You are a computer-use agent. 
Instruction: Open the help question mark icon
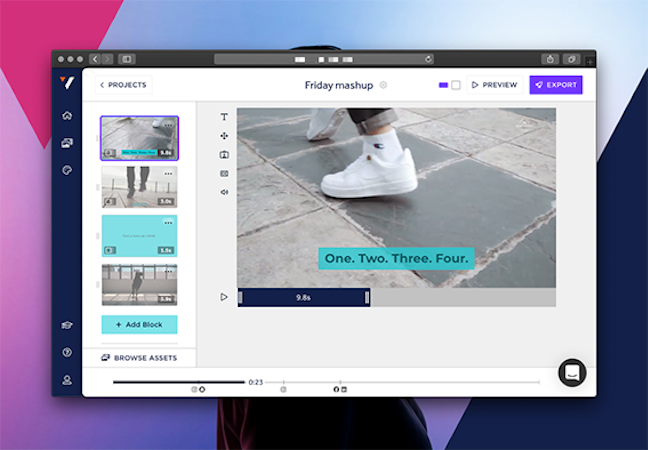pos(67,352)
